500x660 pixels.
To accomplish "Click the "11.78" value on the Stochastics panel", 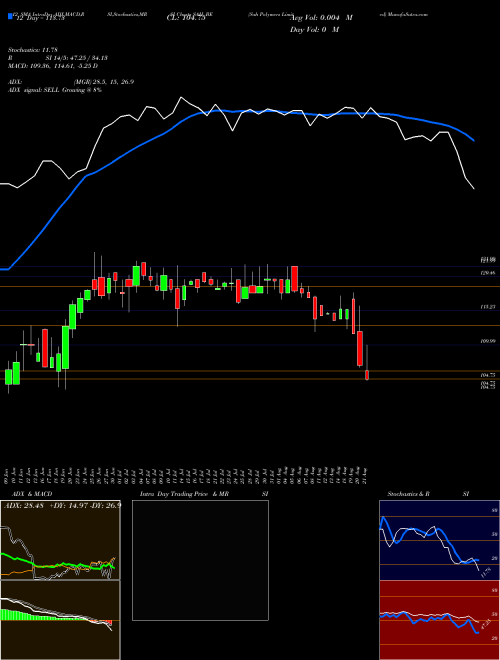I will point(486,572).
